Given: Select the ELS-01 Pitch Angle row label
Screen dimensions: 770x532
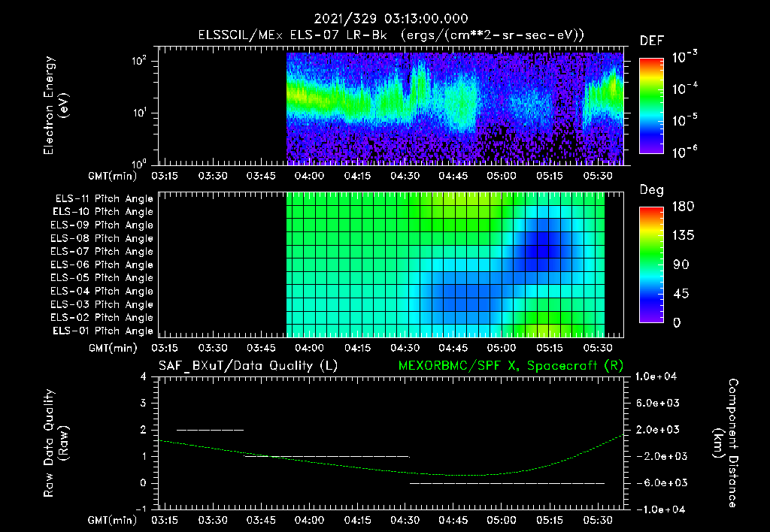Looking at the screenshot, I should 103,331.
